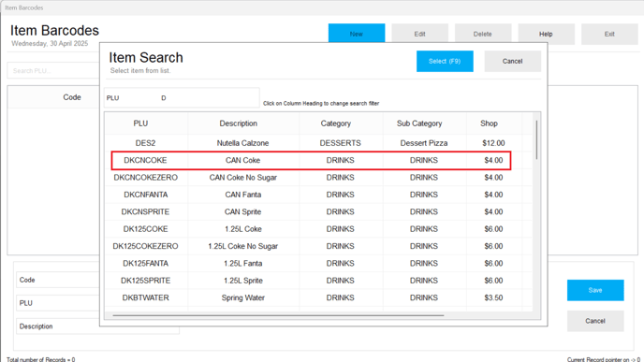
Task: Click the New button in Item Barcodes
Action: tap(357, 34)
